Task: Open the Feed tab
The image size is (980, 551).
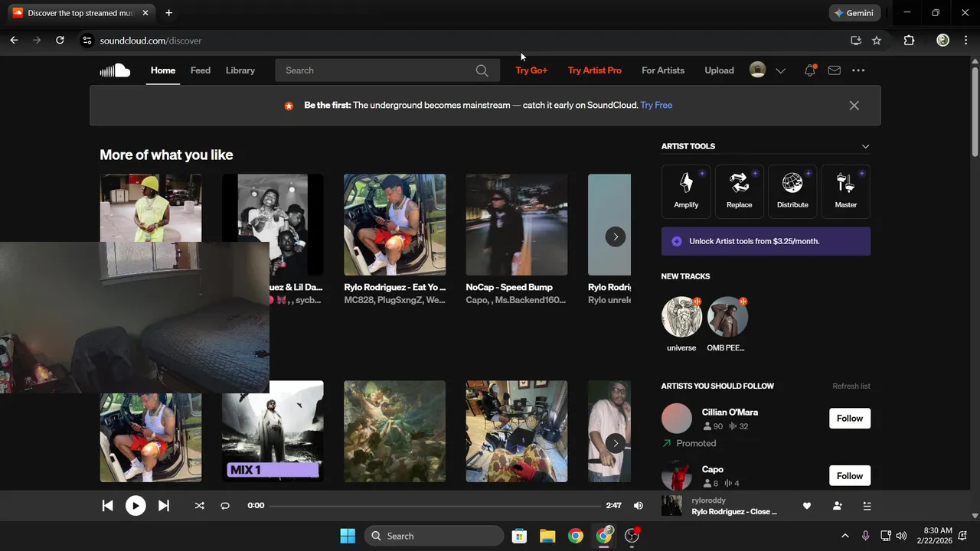Action: tap(201, 70)
